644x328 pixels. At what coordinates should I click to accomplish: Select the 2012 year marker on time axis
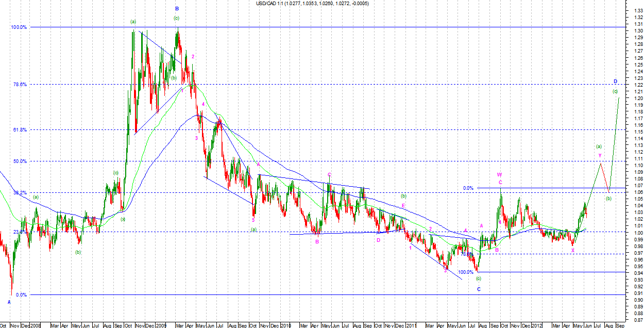click(x=537, y=325)
